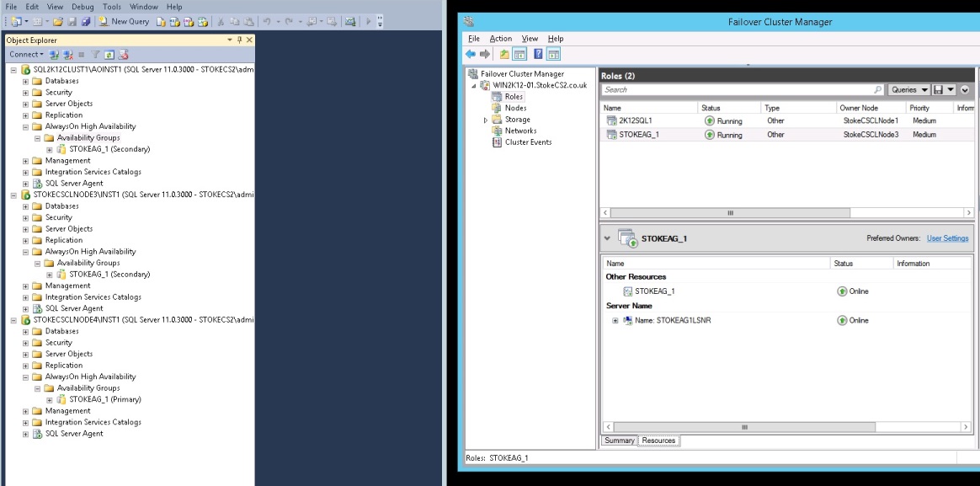Click the Up One Level icon in Cluster Manager toolbar
Screen dimensions: 980x486
(503, 54)
